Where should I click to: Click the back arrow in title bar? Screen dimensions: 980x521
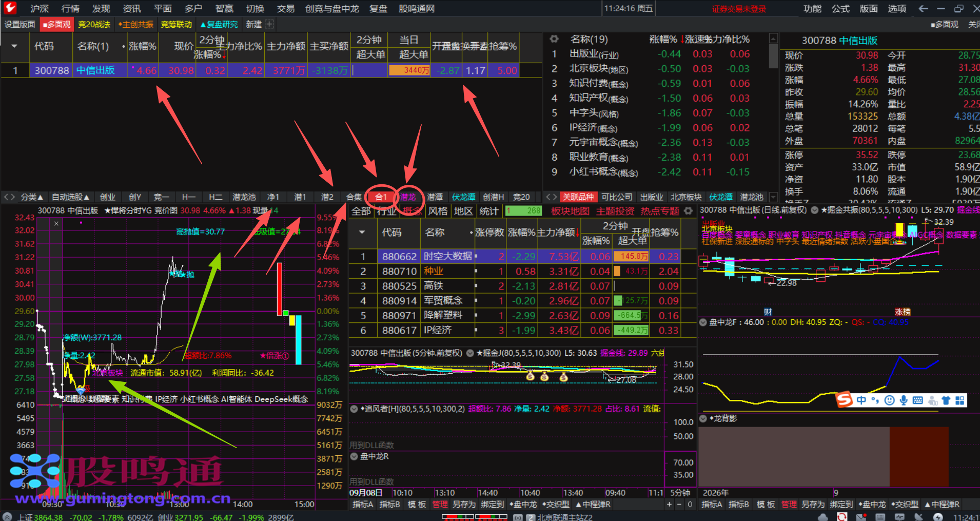pyautogui.click(x=923, y=9)
